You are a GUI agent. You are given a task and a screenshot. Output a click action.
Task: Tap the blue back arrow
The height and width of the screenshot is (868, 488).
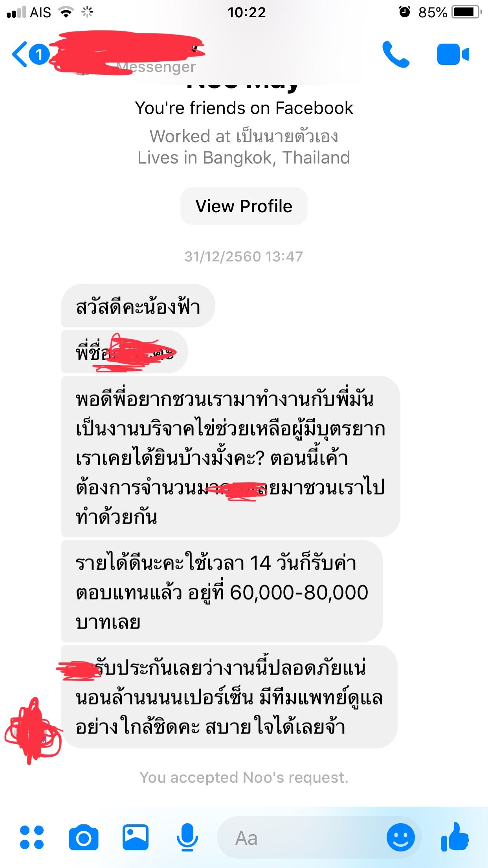tap(20, 54)
